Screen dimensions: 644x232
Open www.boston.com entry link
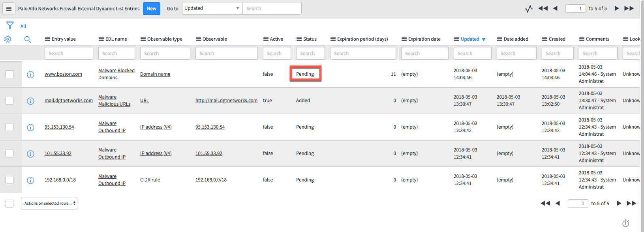(63, 74)
